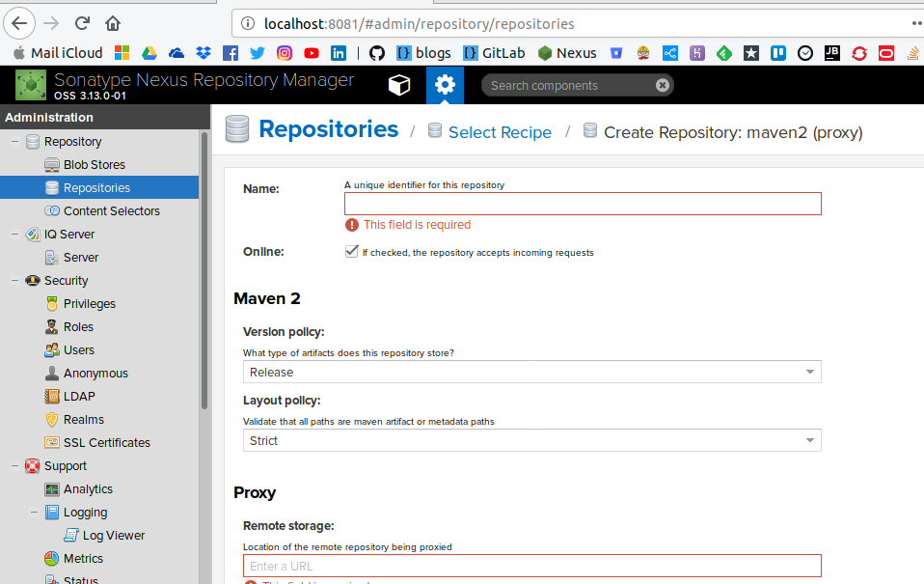Open the Bitbucket bookmark icon
Viewport: 924px width, 584px height.
[x=616, y=53]
